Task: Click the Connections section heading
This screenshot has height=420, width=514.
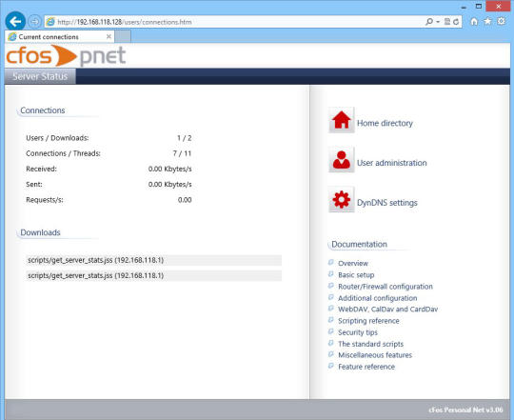Action: click(x=43, y=110)
